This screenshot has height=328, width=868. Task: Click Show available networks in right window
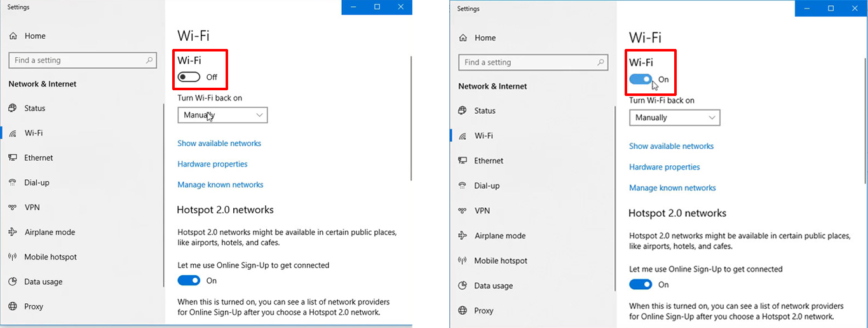671,146
